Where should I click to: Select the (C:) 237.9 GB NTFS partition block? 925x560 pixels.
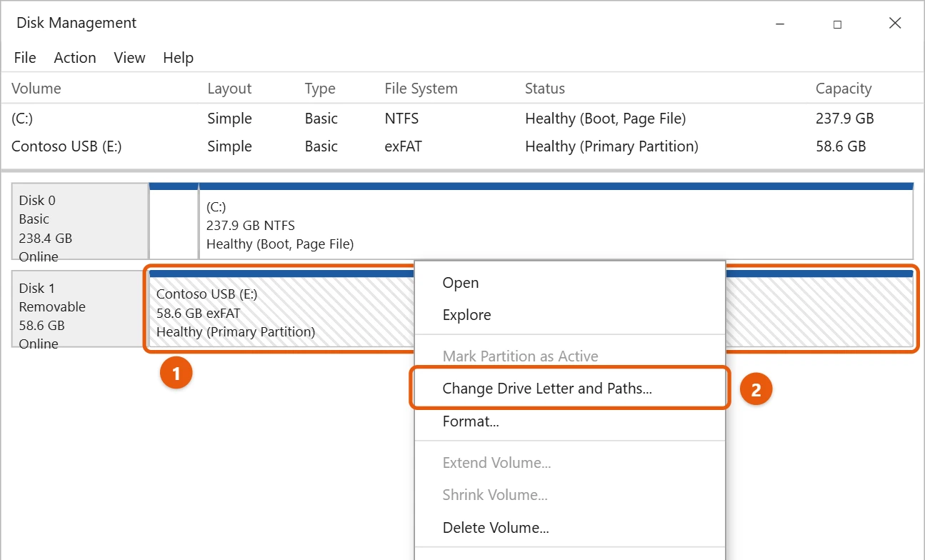point(556,221)
